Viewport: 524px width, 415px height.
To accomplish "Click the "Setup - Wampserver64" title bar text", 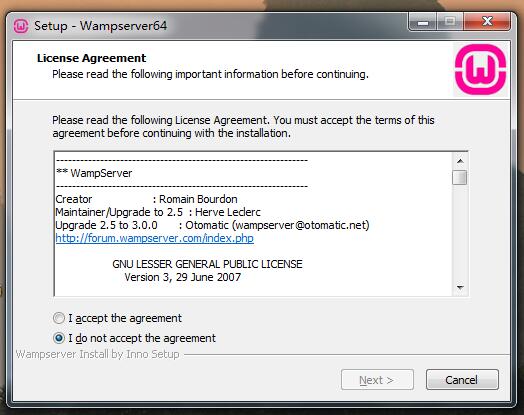I will pyautogui.click(x=101, y=26).
